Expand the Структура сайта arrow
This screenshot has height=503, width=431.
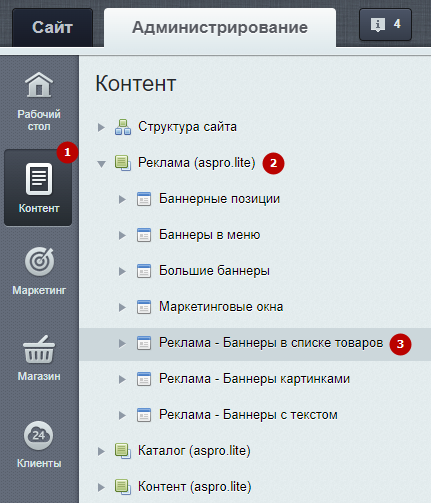(x=101, y=127)
